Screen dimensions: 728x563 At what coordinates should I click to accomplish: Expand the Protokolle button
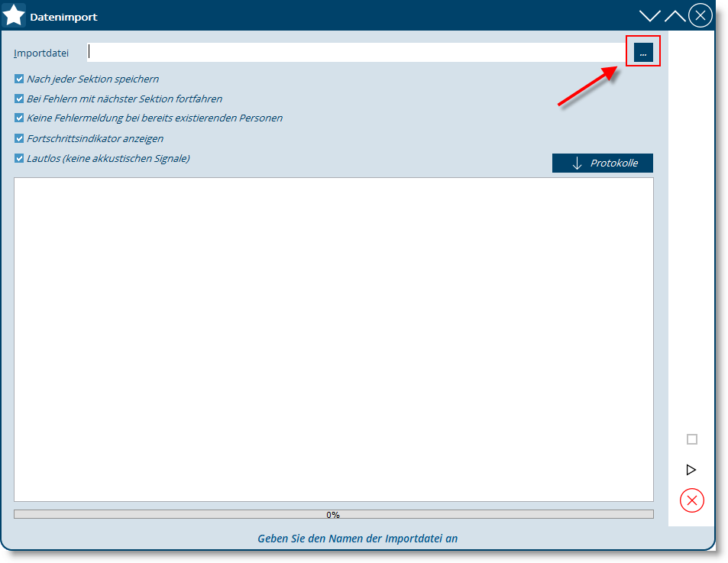click(x=602, y=163)
